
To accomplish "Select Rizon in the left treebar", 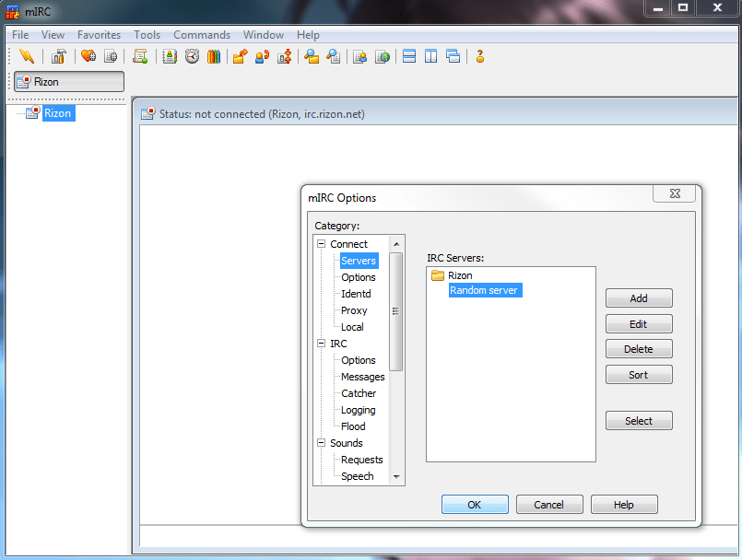I will (58, 113).
